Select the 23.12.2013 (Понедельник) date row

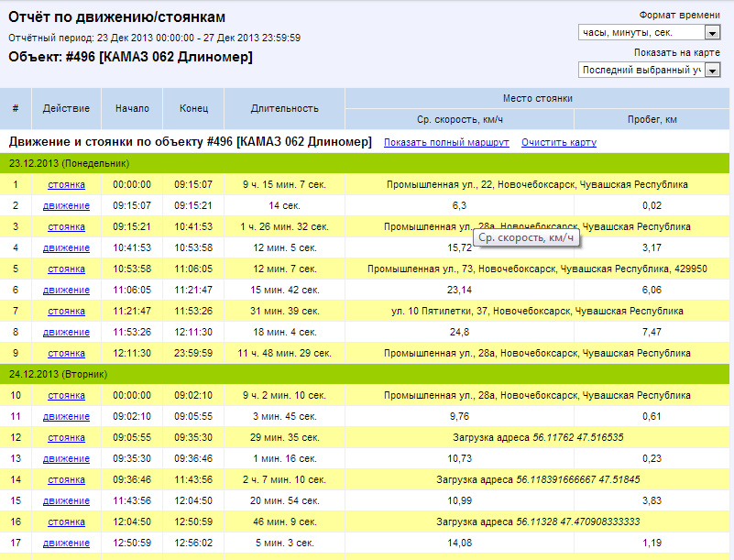(x=367, y=163)
